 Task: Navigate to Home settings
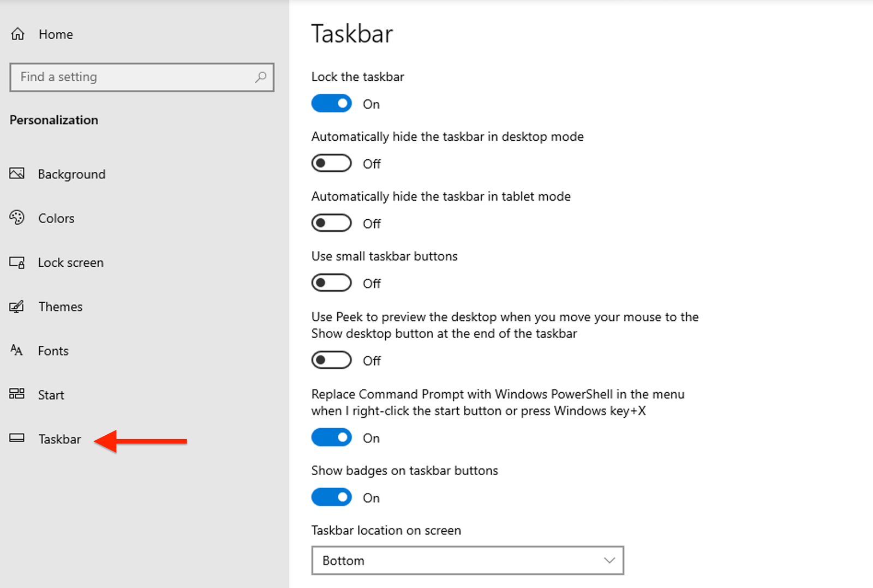[x=56, y=34]
